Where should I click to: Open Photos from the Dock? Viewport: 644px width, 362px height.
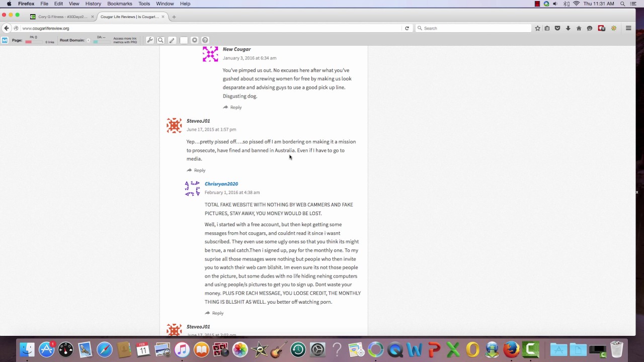240,349
